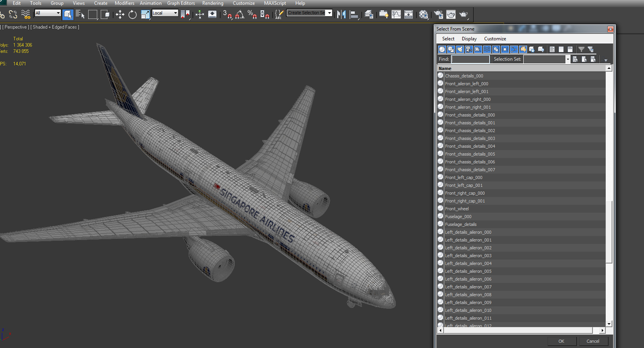
Task: Open the Select by Name tool
Action: [80, 14]
